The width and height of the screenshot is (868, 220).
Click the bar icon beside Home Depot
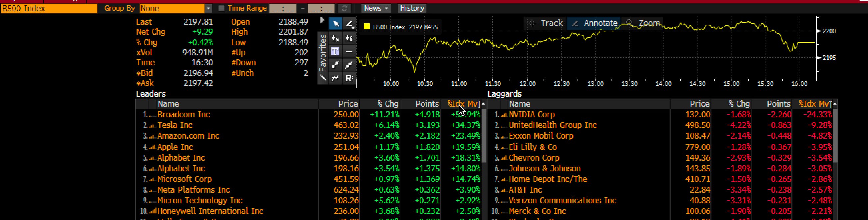point(504,180)
